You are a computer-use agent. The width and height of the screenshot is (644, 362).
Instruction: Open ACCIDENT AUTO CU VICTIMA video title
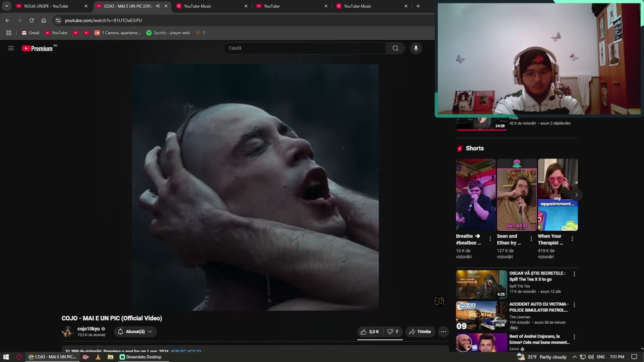click(x=539, y=307)
